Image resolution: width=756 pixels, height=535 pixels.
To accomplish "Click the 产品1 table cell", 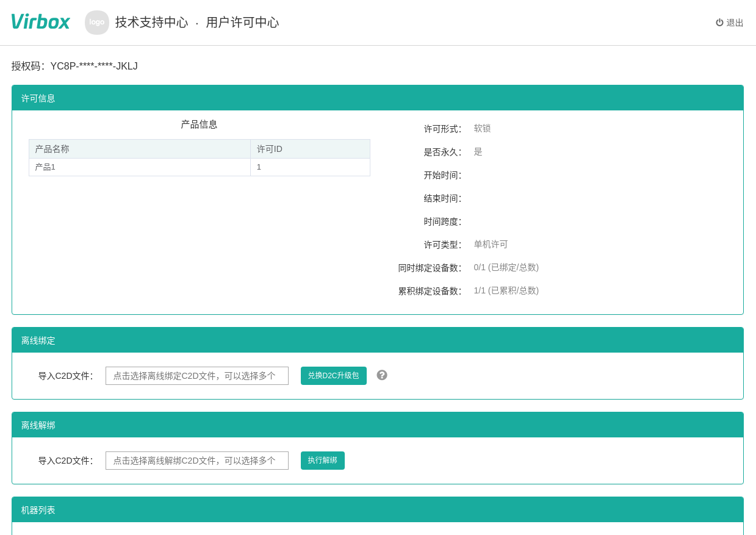I will click(x=140, y=167).
